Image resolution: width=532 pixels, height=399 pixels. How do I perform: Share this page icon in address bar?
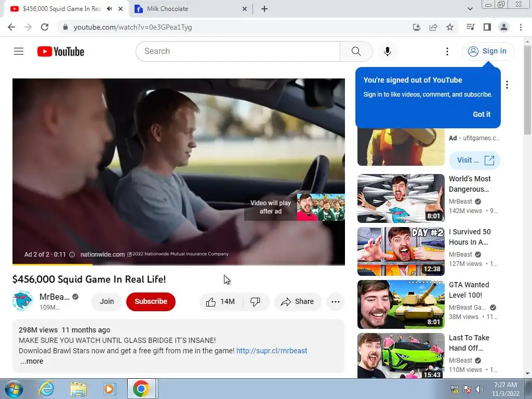433,27
